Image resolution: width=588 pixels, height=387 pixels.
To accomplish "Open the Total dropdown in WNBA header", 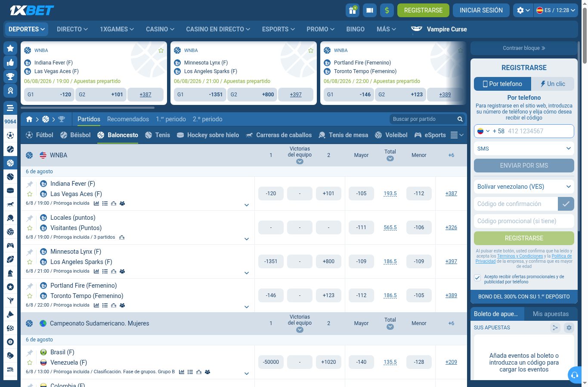I will pyautogui.click(x=390, y=158).
